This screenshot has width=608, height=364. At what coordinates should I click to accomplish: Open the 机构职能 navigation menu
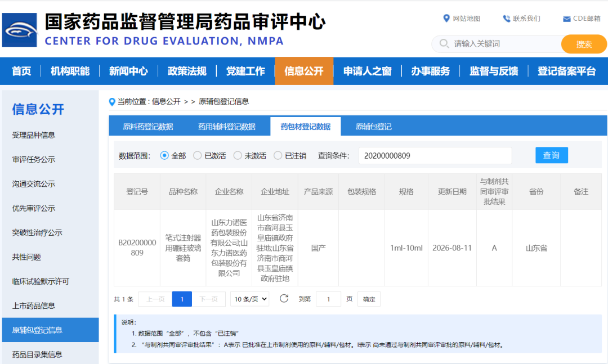(x=70, y=71)
